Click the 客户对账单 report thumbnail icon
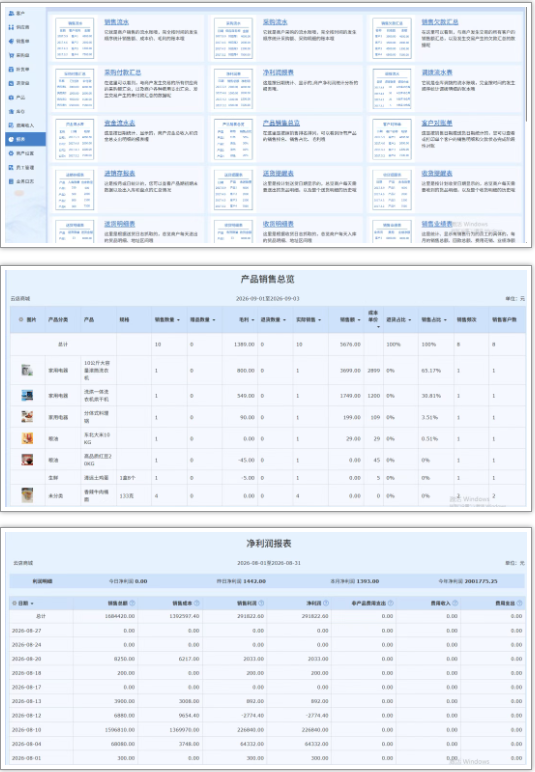Screen dimensions: 535x772 point(392,139)
